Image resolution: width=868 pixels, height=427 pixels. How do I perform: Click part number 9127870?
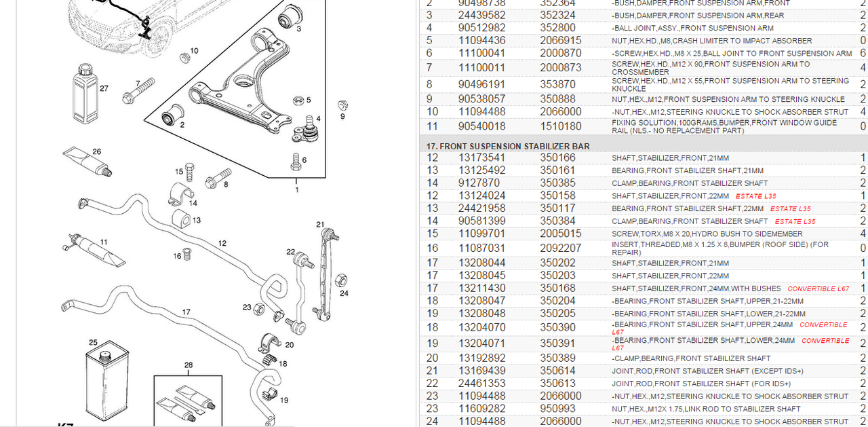(x=479, y=183)
